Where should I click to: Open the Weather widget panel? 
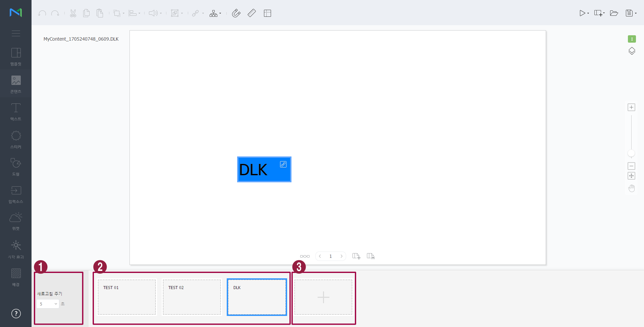tap(16, 221)
